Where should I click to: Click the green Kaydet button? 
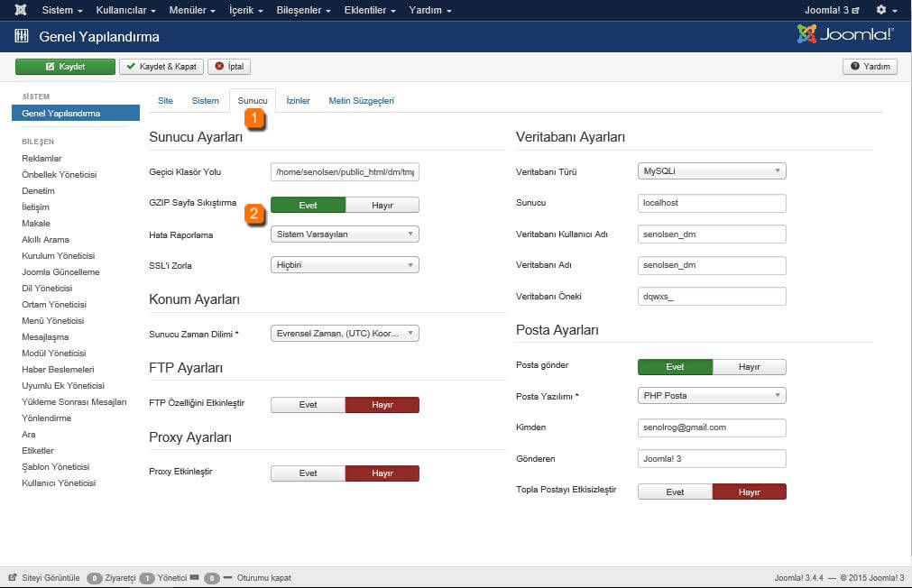(x=65, y=67)
